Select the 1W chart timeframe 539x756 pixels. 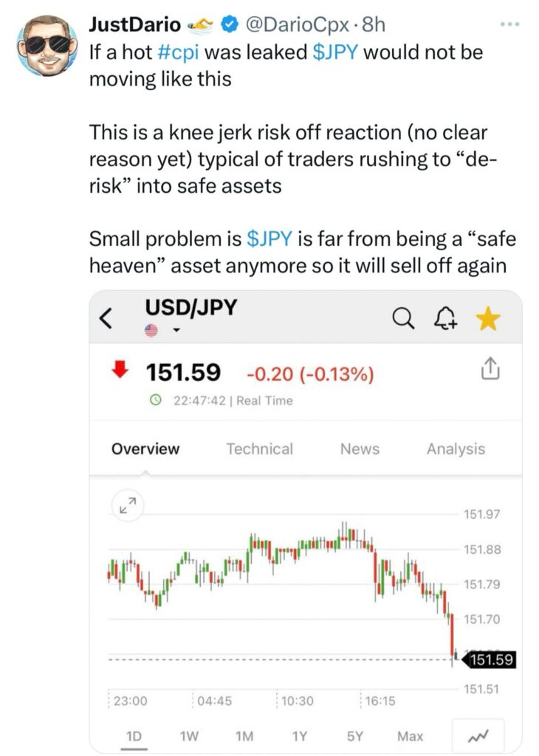coord(188,736)
